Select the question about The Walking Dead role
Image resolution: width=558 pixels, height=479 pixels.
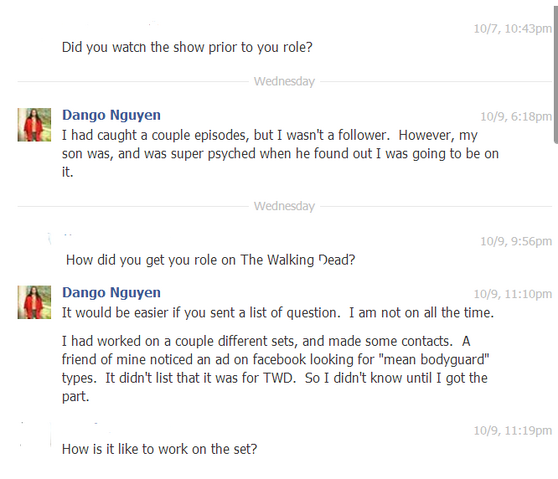(211, 260)
